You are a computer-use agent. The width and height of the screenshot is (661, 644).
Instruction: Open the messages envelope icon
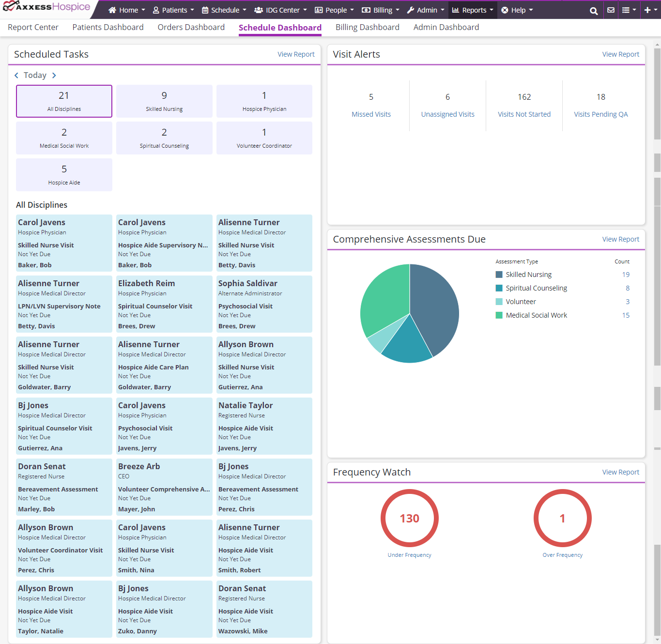click(611, 10)
